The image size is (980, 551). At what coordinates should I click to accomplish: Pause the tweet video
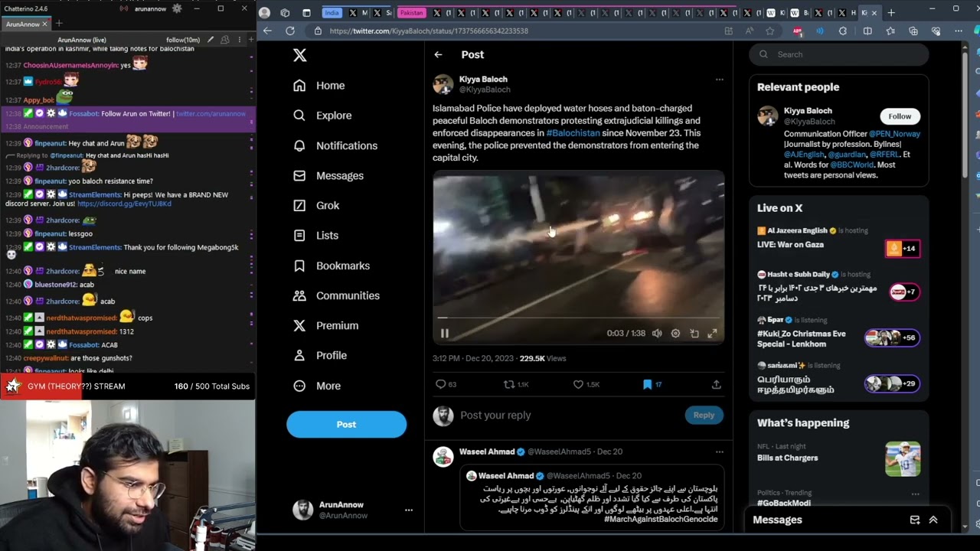444,334
